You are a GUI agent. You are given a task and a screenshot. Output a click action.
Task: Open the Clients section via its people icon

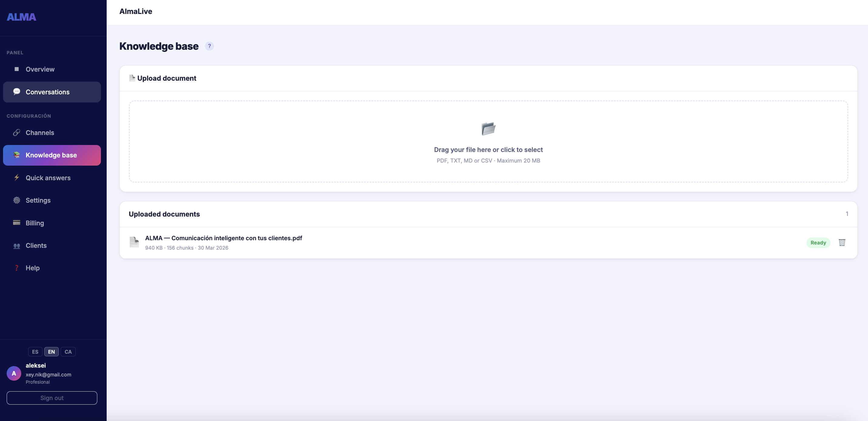(x=16, y=245)
